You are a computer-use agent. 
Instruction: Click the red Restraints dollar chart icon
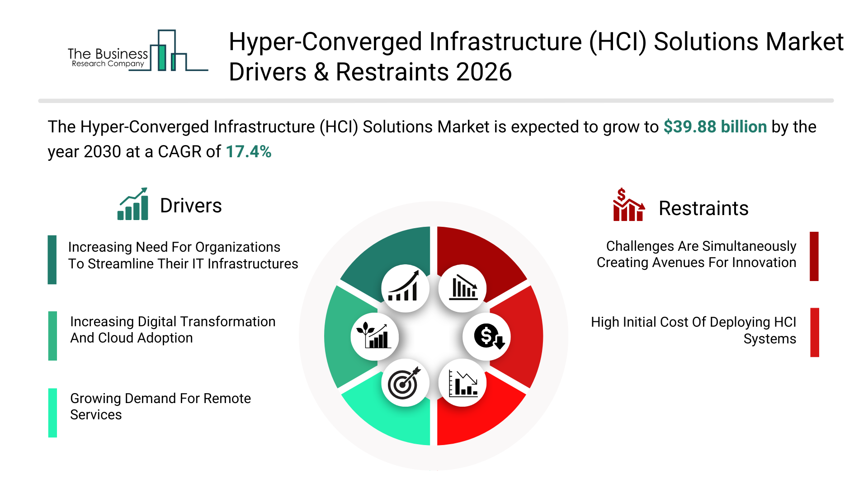coord(628,206)
